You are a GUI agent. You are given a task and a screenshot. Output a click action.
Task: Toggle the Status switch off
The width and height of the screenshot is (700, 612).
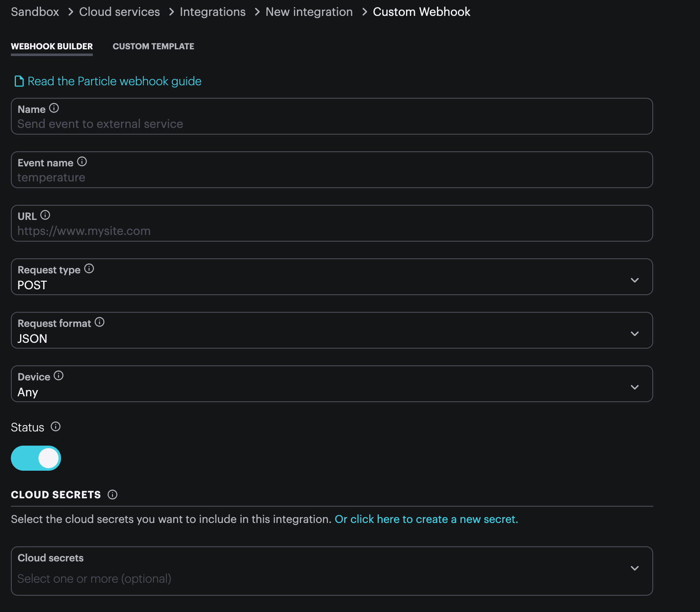(36, 458)
